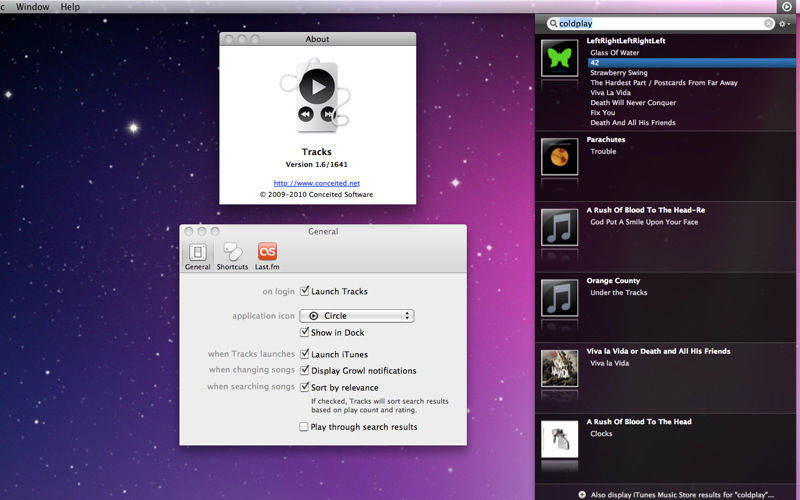Play The Hardest Part / Postcards From Far Away
This screenshot has width=800, height=500.
pyautogui.click(x=664, y=83)
